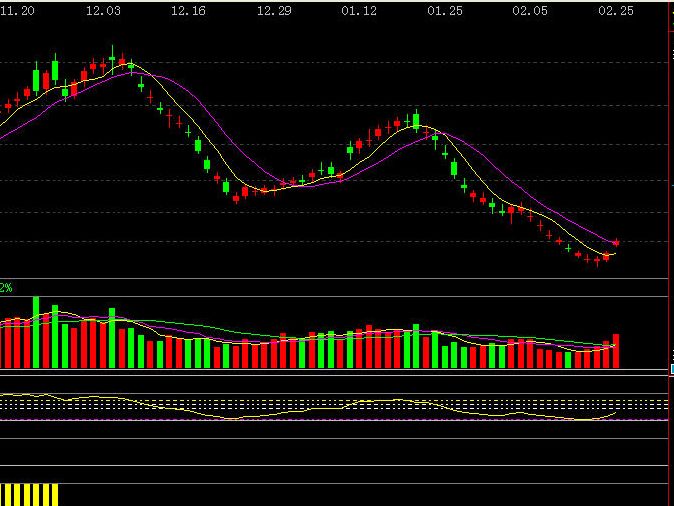Click the 12.16 date on time axis
This screenshot has height=506, width=674.
pyautogui.click(x=188, y=10)
